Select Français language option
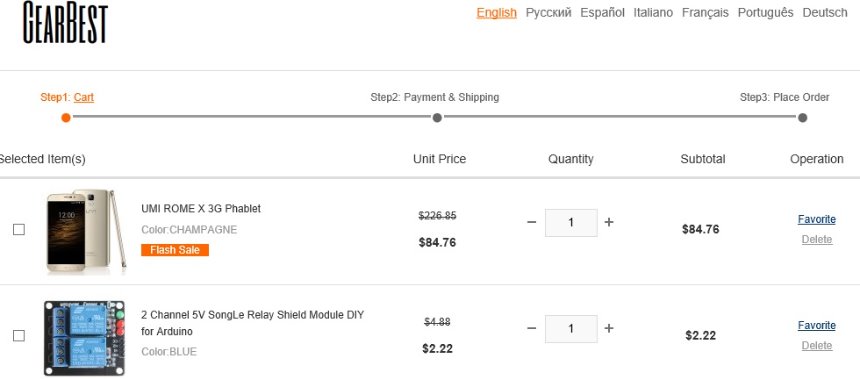 705,13
